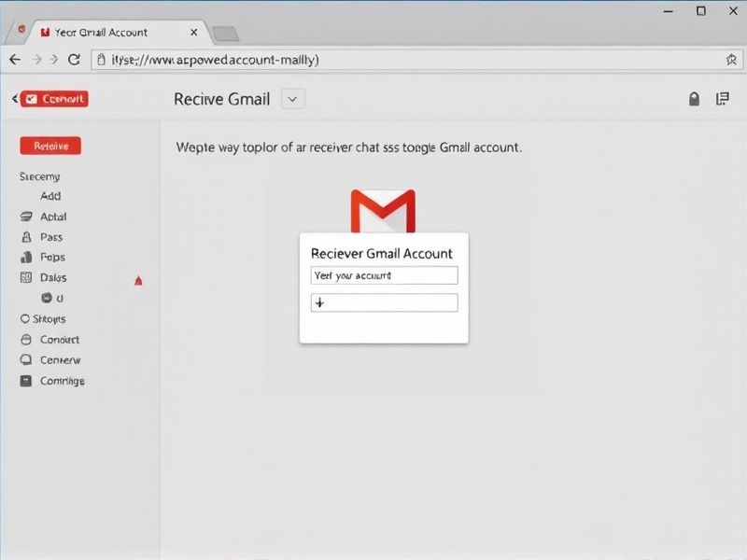Maximize the browser window
This screenshot has width=747, height=560.
point(701,10)
